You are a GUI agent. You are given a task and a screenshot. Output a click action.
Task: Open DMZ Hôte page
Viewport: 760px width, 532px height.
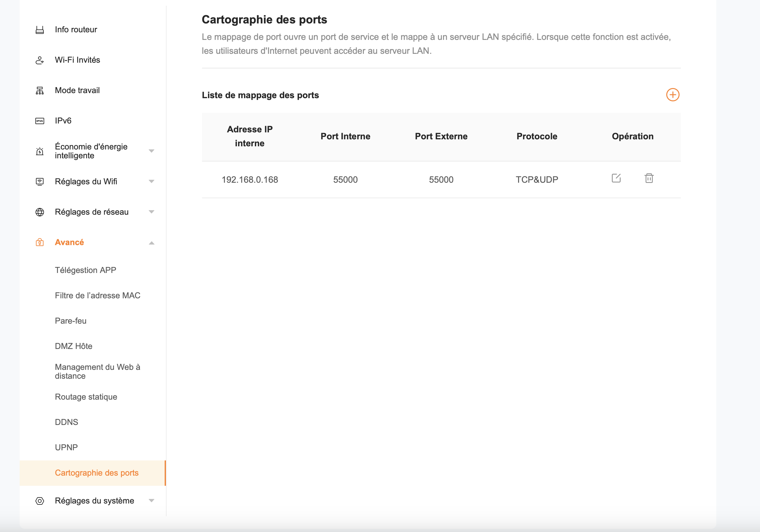pos(73,346)
